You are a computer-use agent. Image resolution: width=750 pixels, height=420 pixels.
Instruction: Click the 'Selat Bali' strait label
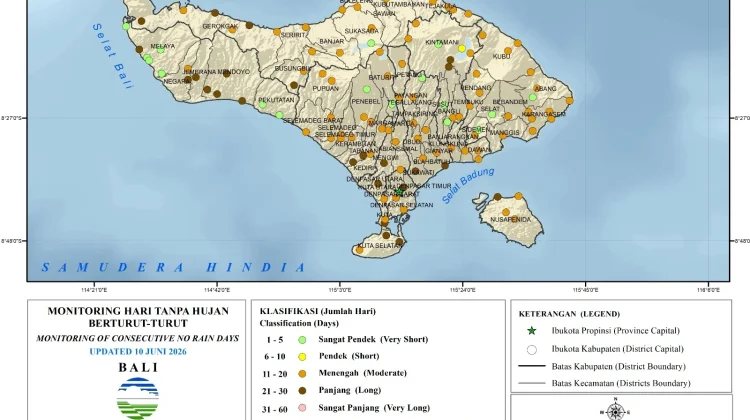tap(112, 56)
